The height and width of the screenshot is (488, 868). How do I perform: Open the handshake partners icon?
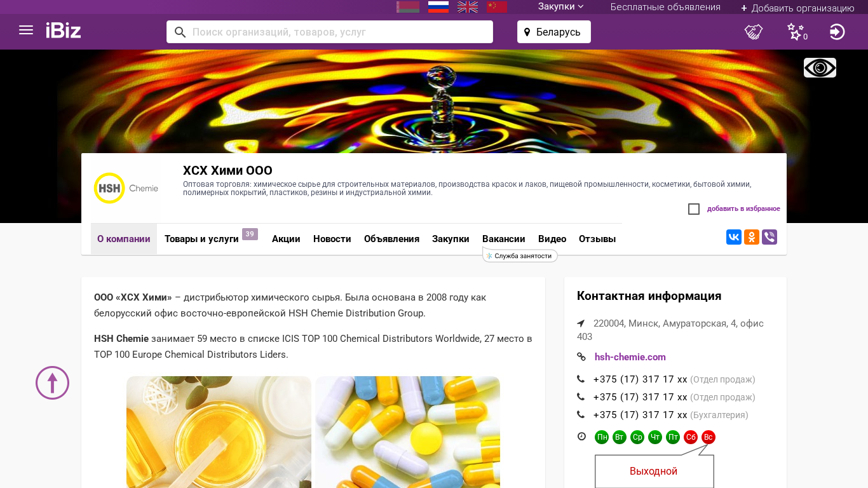pos(754,31)
